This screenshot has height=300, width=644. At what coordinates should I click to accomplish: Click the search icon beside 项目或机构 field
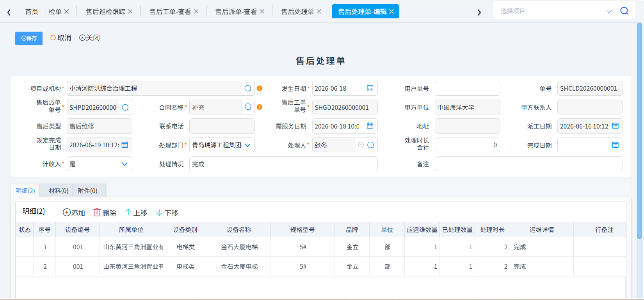click(248, 89)
